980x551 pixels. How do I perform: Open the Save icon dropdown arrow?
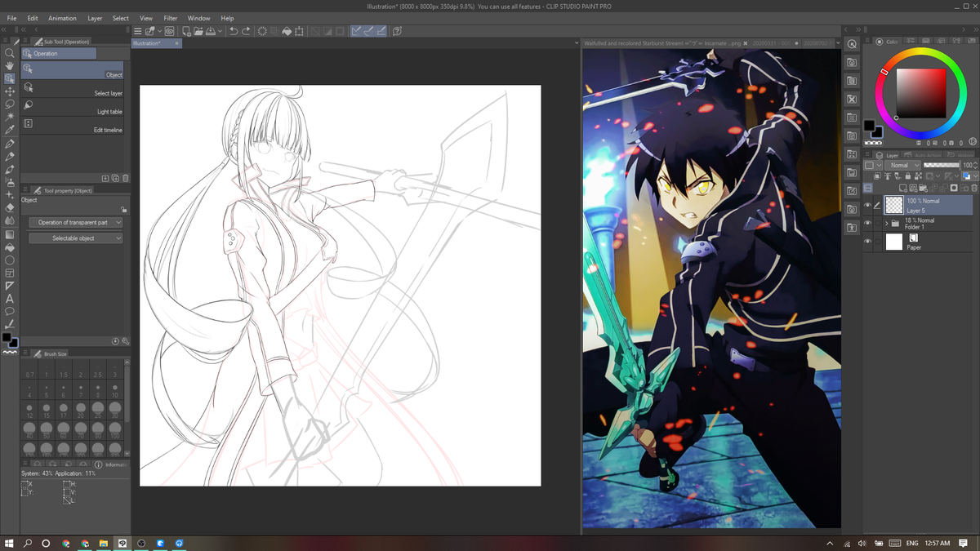pos(220,31)
